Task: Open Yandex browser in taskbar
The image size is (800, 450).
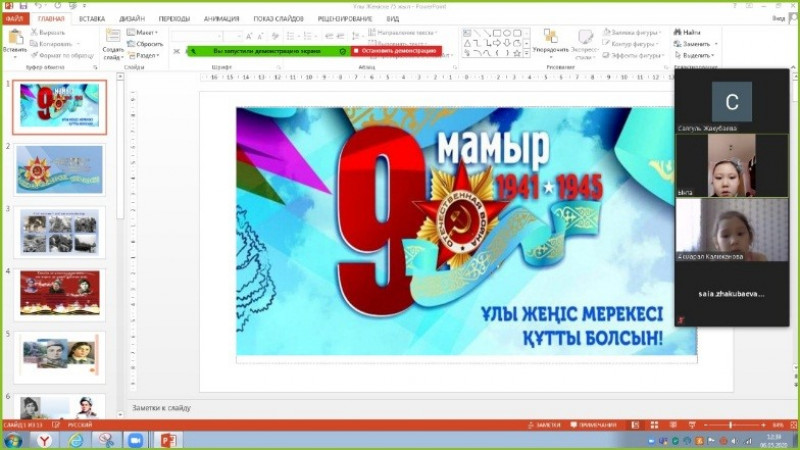Action: 45,440
